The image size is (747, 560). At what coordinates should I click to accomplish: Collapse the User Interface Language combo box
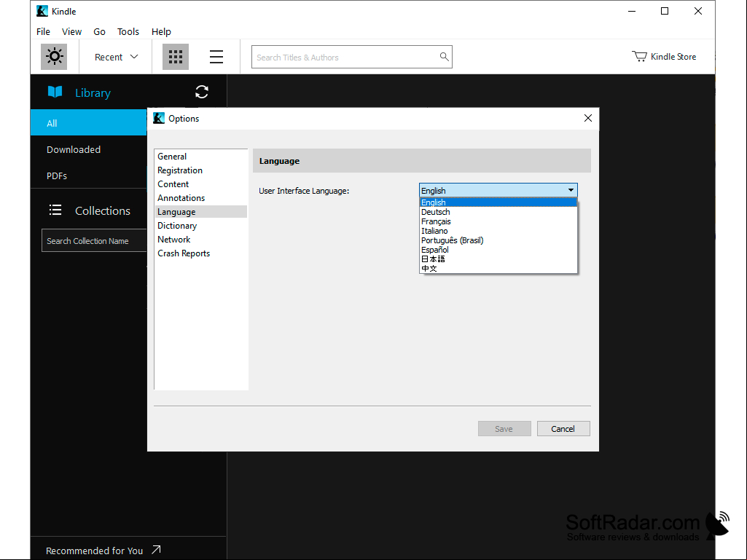498,190
